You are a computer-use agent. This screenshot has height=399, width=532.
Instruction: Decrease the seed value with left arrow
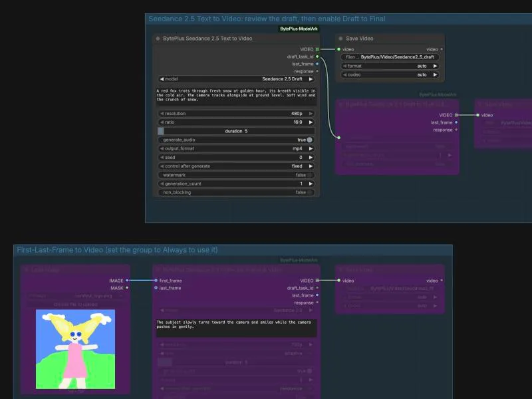pos(162,158)
